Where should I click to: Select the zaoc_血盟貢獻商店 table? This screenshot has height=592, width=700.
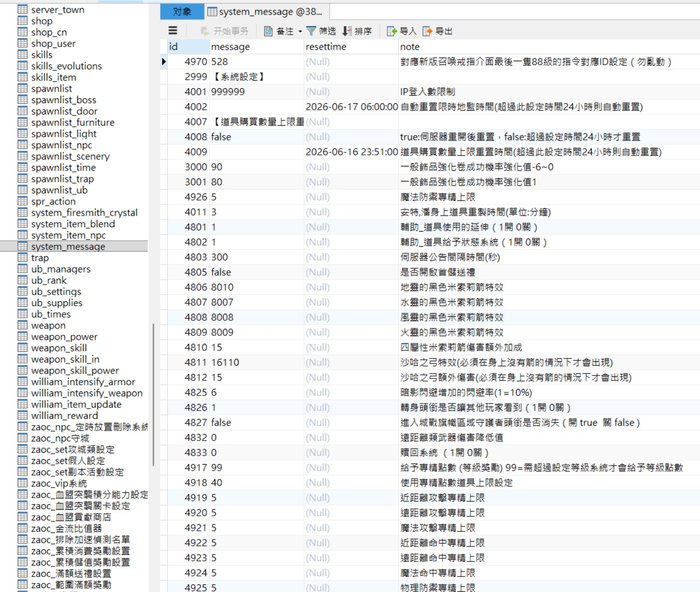pyautogui.click(x=71, y=517)
